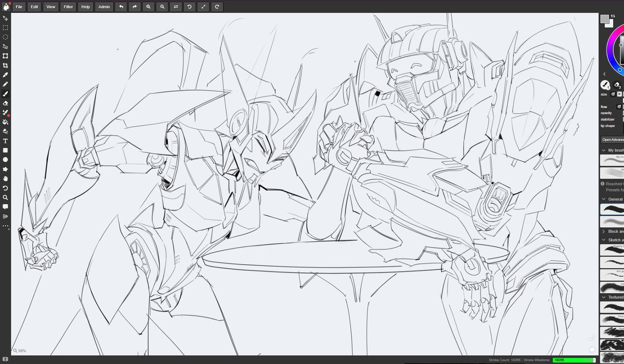Expand the Block brushes section

point(603,231)
